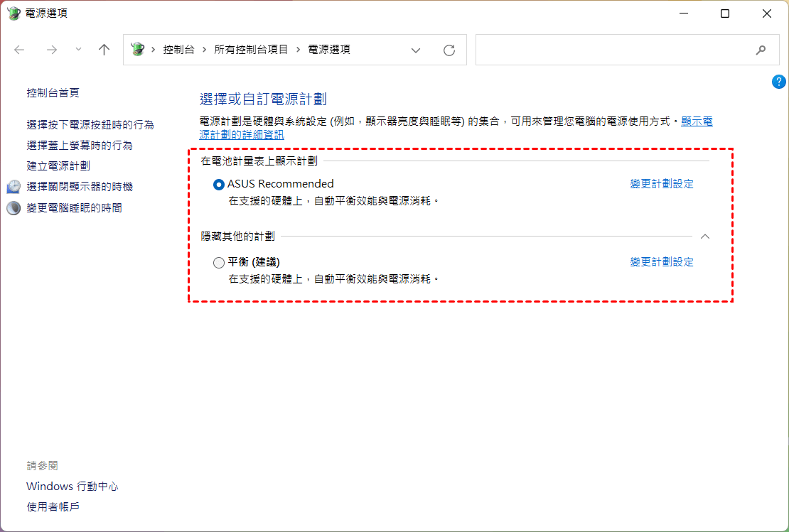Viewport: 789px width, 532px height.
Task: Click the power options icon in address bar
Action: (138, 50)
